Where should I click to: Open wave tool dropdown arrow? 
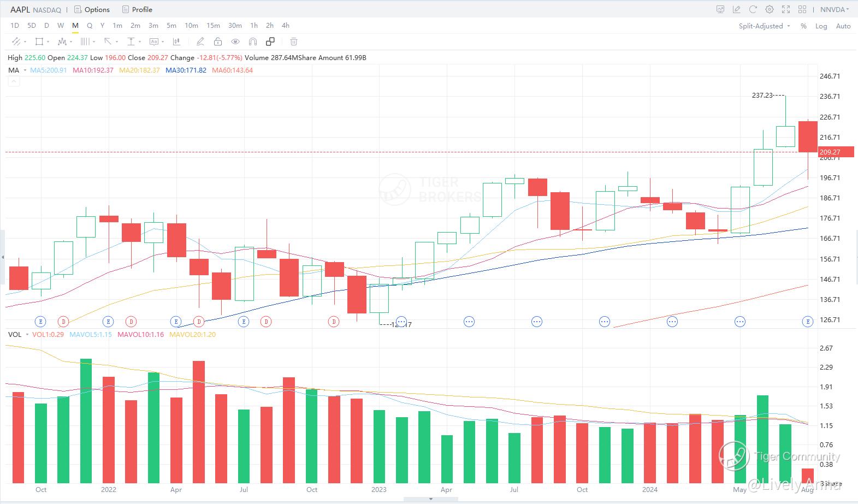[71, 42]
